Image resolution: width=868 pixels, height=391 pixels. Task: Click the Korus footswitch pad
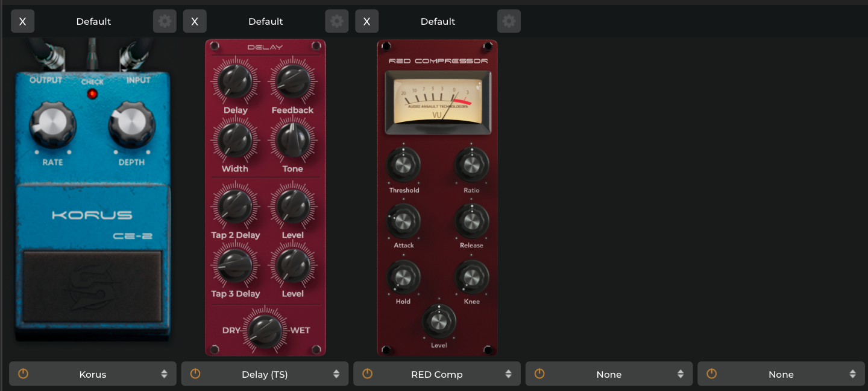point(92,287)
